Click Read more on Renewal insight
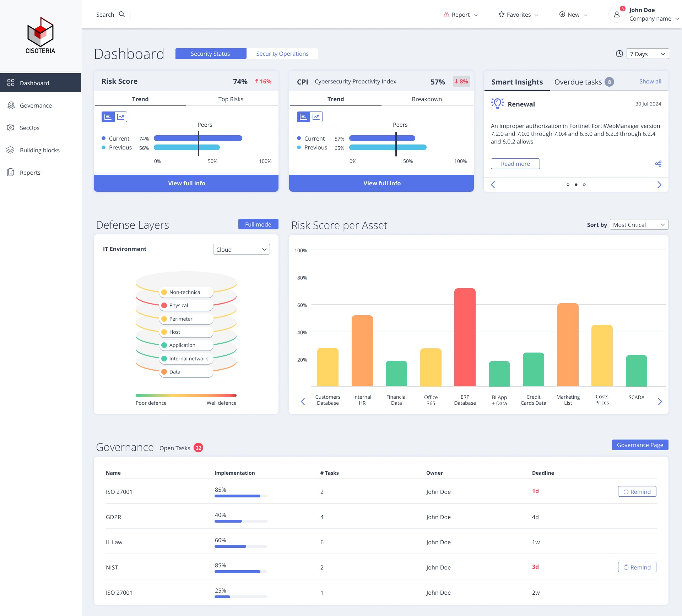The image size is (682, 616). 515,164
